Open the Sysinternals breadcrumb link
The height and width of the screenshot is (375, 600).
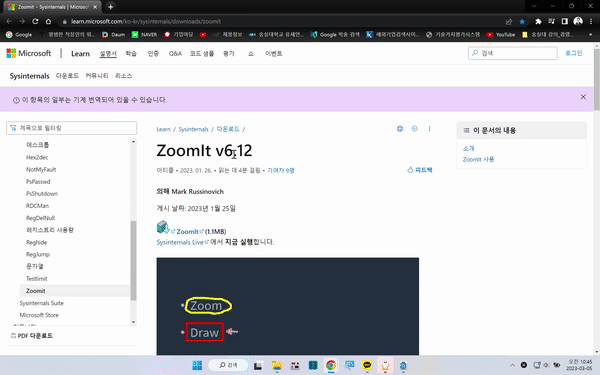(x=194, y=129)
